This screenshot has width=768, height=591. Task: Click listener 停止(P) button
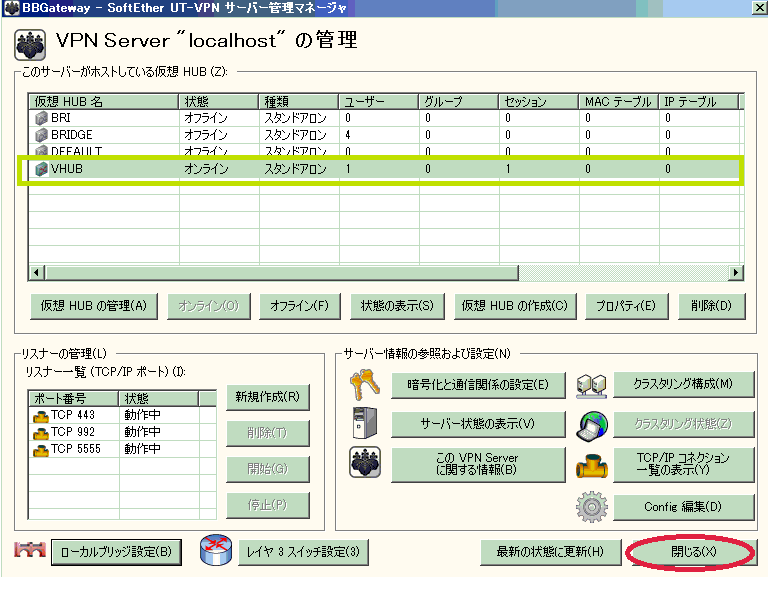click(x=267, y=505)
